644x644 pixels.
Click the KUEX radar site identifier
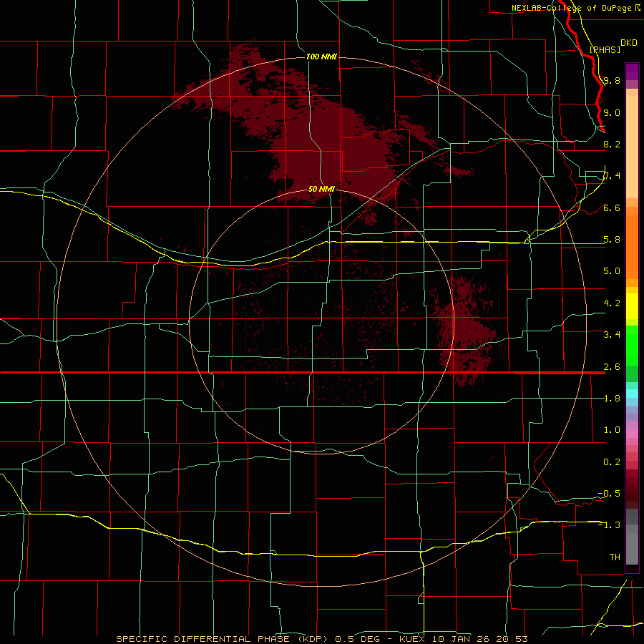point(412,639)
